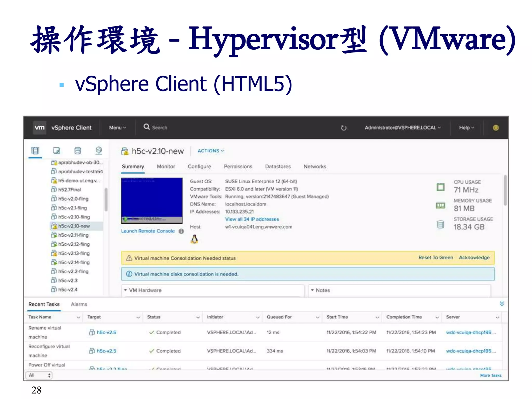Click the inventory tree scrollbar
Image resolution: width=532 pixels, height=399 pixels.
point(106,199)
